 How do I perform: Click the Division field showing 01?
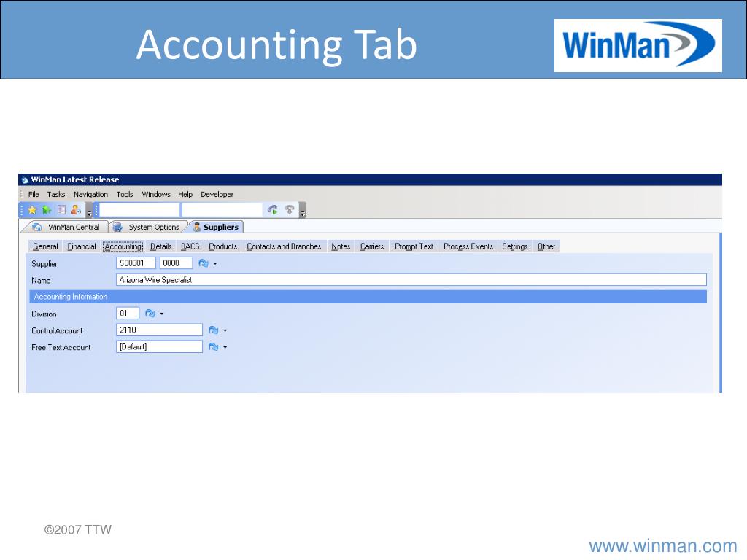coord(128,314)
